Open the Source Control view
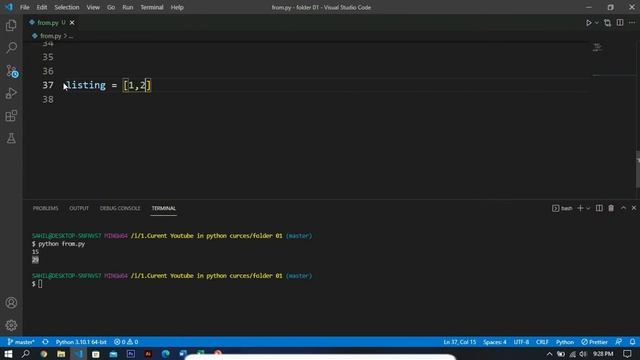The width and height of the screenshot is (640, 360). pos(12,71)
